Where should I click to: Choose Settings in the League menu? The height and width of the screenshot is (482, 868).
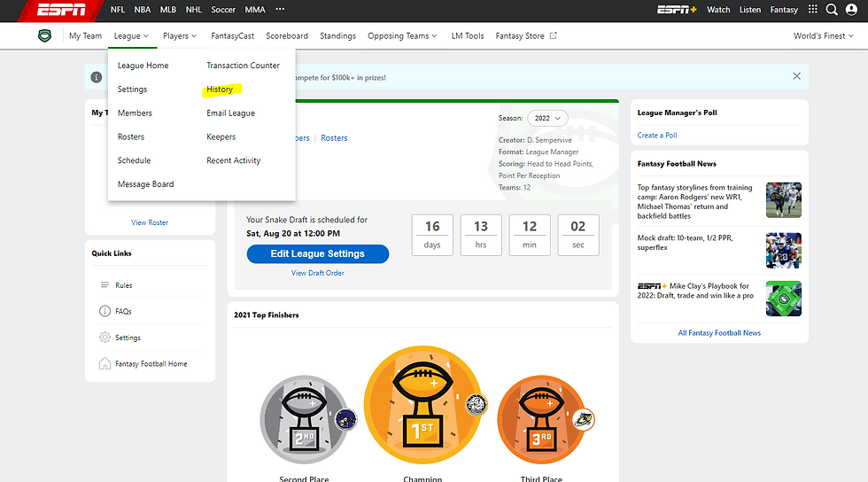pyautogui.click(x=132, y=89)
